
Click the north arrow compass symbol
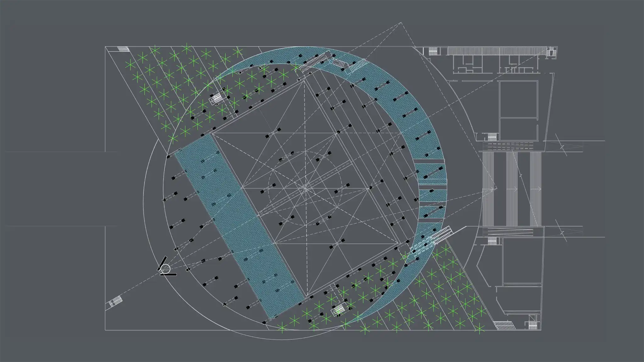165,269
